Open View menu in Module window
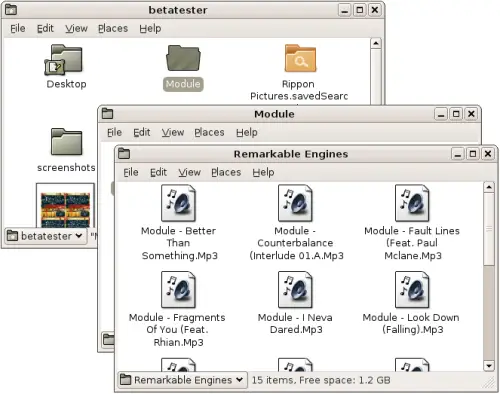 [173, 132]
